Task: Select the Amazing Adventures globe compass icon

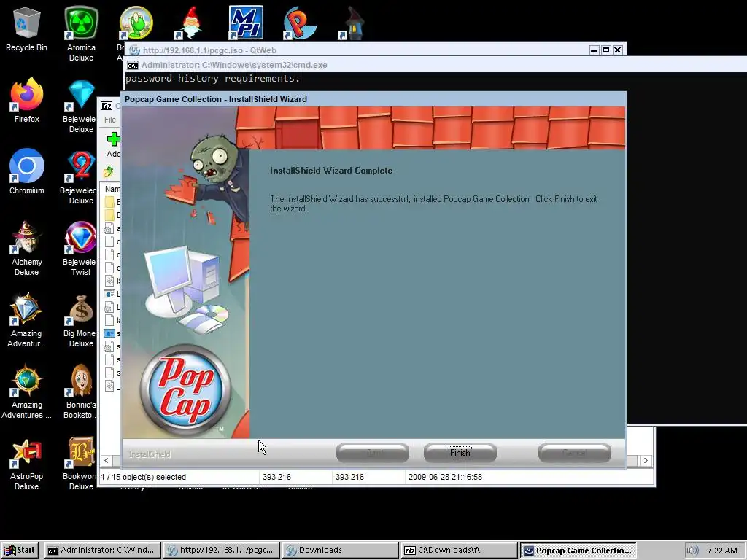Action: [x=27, y=392]
